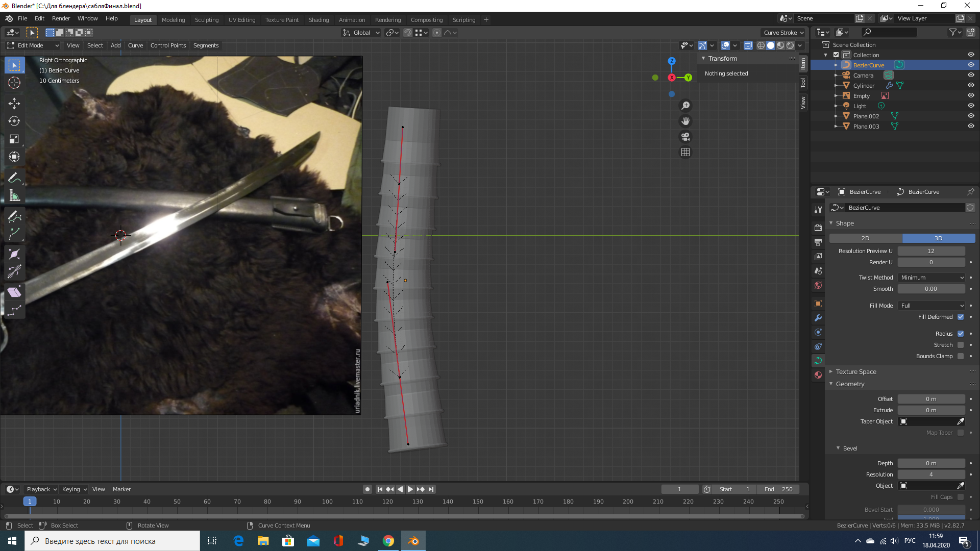Select the Measure tool
The image size is (980, 551).
click(x=14, y=196)
